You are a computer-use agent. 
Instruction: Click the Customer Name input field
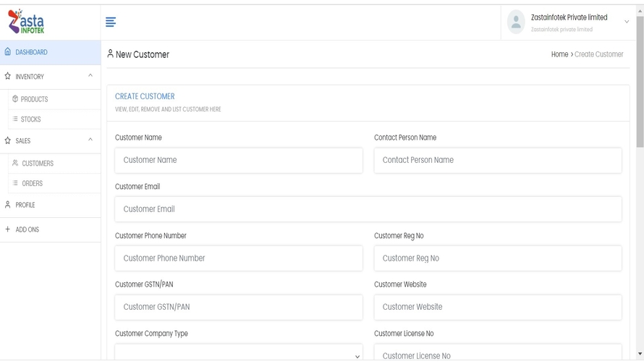[x=239, y=160]
